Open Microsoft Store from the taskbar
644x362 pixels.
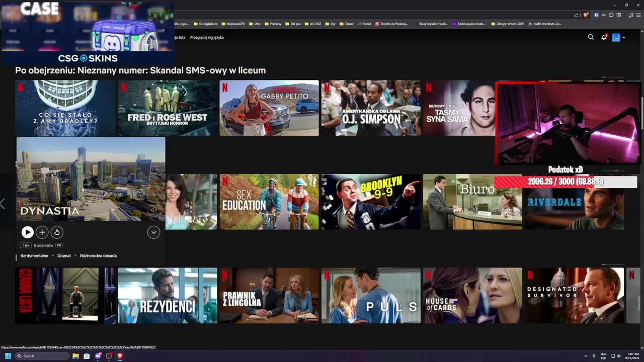click(87, 356)
